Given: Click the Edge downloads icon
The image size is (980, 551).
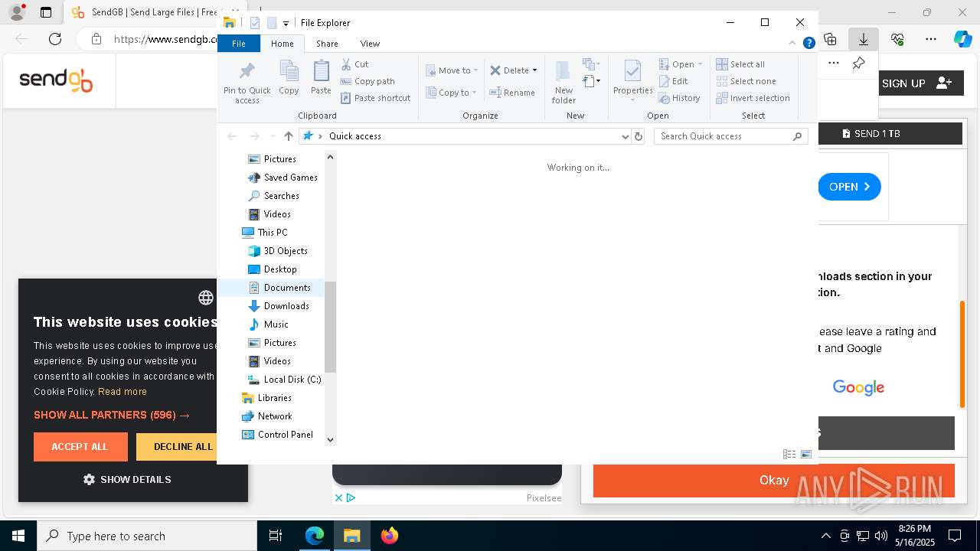Looking at the screenshot, I should [x=863, y=39].
